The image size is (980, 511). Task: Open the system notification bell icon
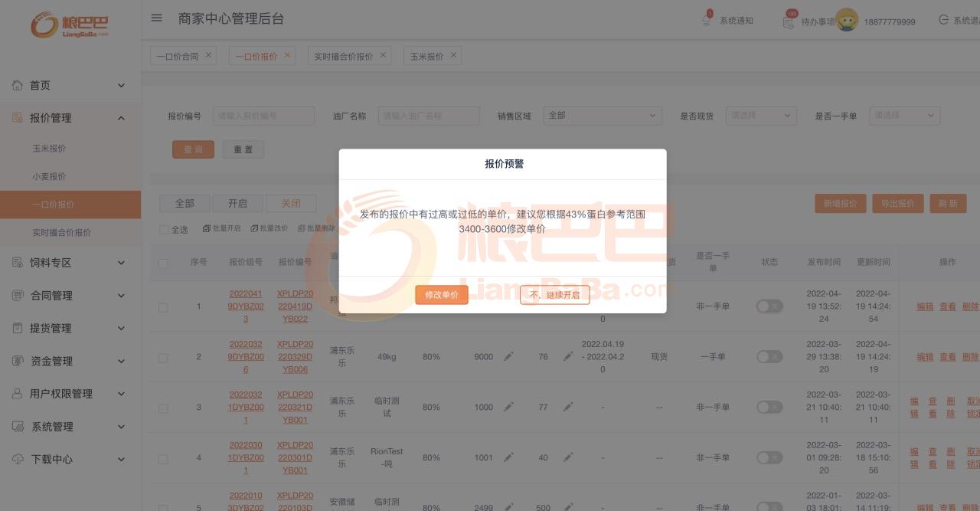point(706,21)
